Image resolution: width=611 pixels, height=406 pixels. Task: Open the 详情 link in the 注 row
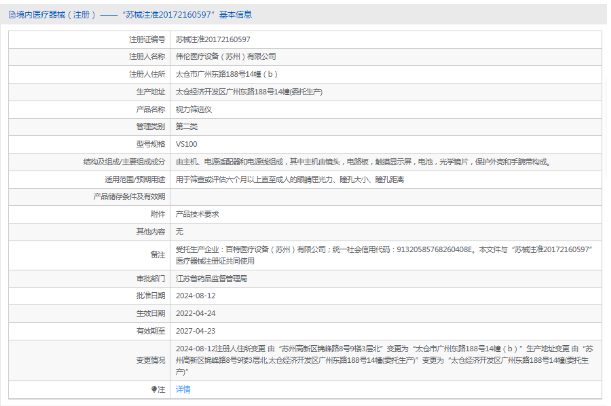point(183,389)
